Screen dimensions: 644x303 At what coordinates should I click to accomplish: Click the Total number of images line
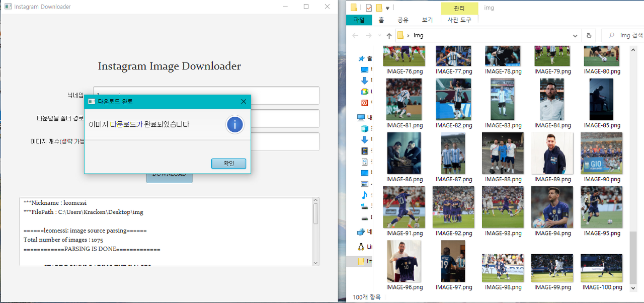pyautogui.click(x=63, y=240)
